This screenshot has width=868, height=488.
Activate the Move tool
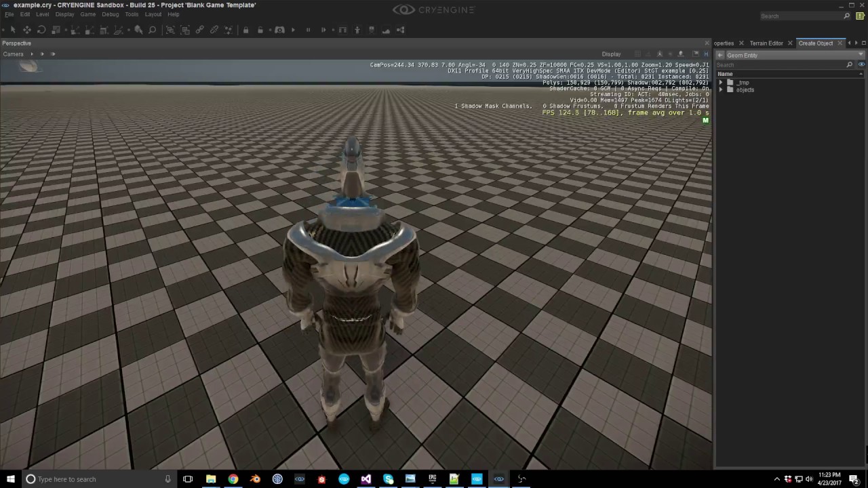click(x=27, y=30)
